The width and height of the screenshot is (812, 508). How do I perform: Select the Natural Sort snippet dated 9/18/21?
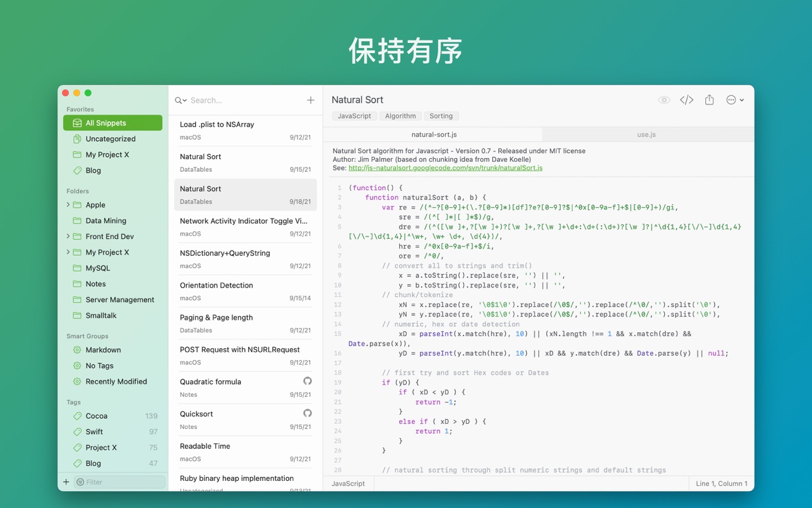coord(246,195)
